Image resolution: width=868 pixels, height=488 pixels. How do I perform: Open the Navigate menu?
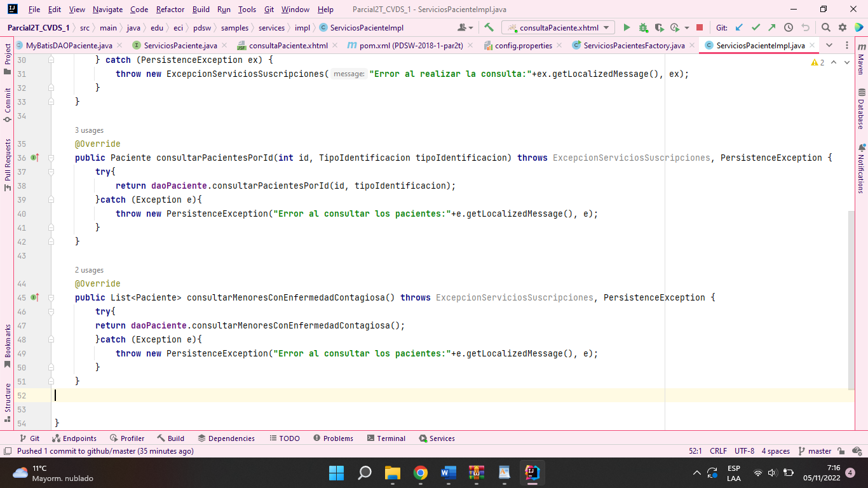tap(107, 10)
